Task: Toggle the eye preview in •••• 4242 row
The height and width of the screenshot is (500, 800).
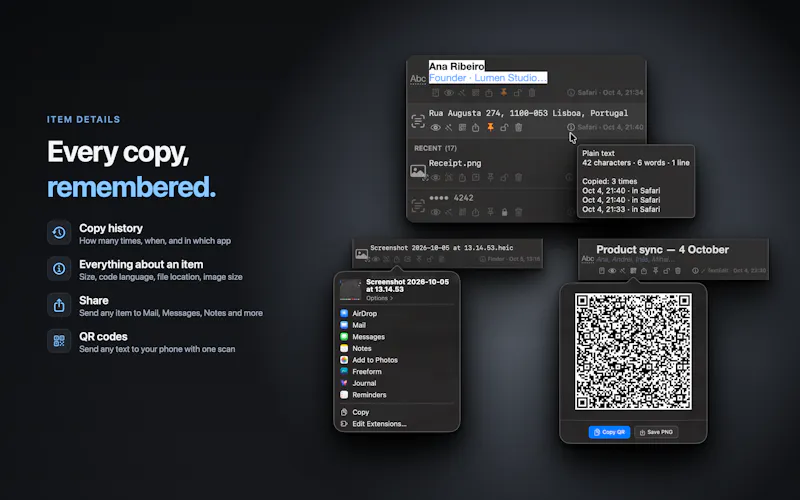Action: point(436,212)
